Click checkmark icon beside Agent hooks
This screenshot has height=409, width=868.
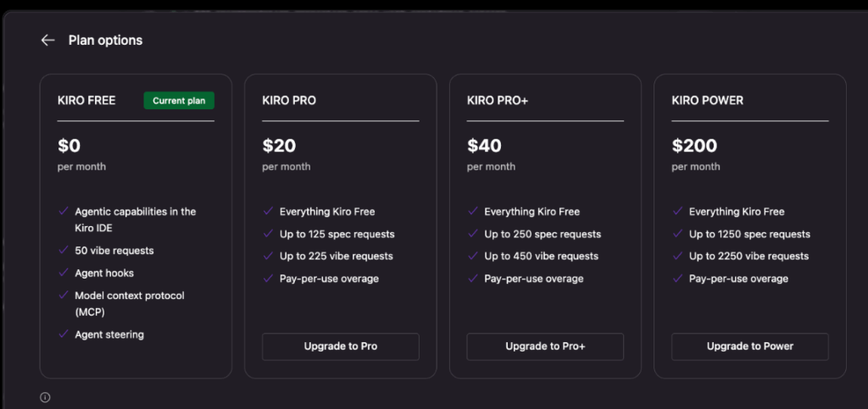click(64, 273)
